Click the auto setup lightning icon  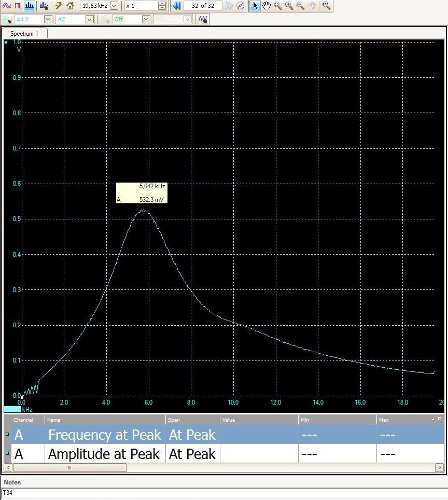tap(59, 6)
